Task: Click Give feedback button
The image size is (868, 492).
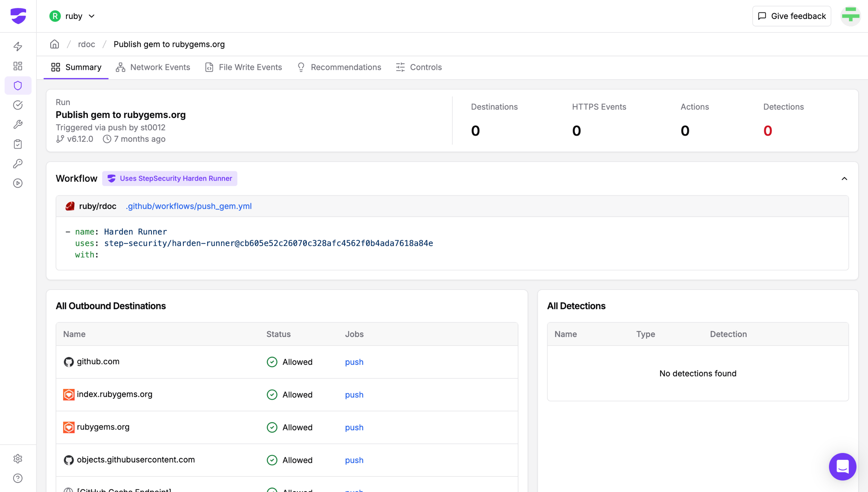Action: [792, 16]
